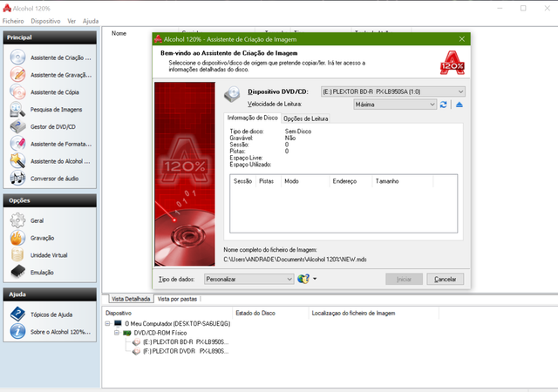This screenshot has width=558, height=392.
Task: Click the Nome column header in main list
Action: point(119,33)
